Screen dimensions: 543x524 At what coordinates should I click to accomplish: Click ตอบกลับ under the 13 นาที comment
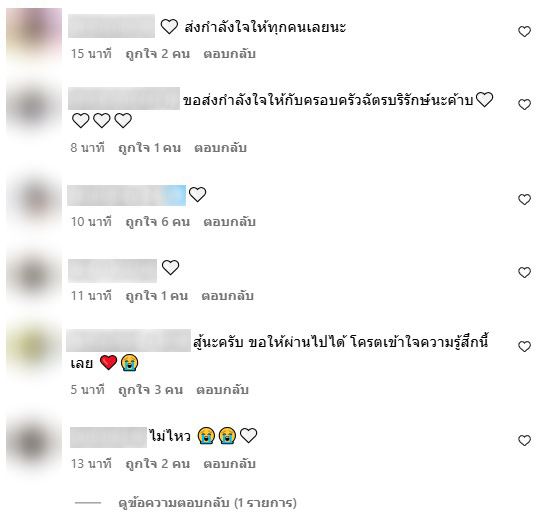click(x=230, y=464)
